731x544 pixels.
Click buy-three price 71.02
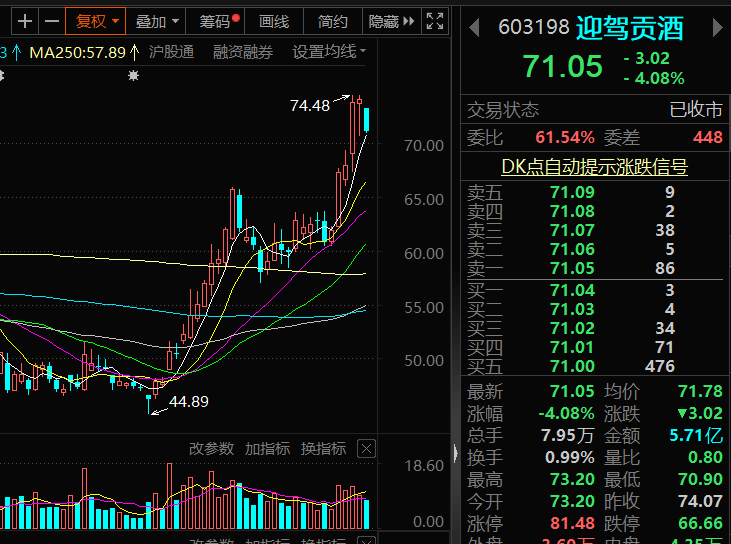(x=572, y=329)
